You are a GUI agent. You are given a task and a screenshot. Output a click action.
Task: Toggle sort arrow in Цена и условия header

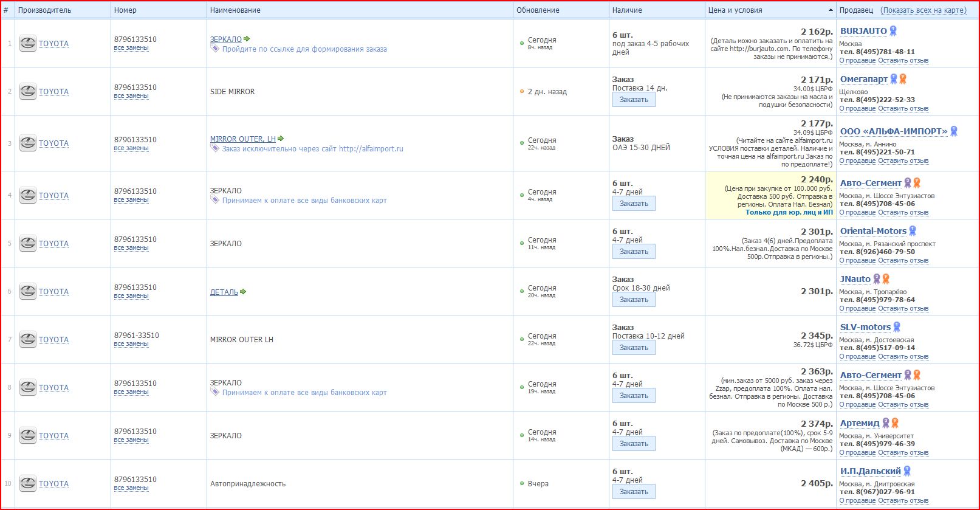tap(831, 10)
